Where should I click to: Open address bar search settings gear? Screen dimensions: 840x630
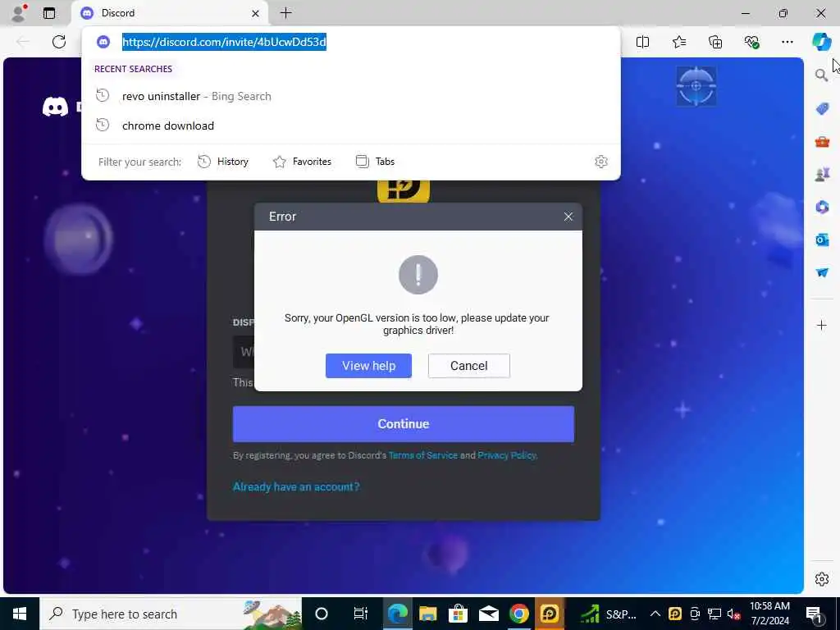pos(601,162)
